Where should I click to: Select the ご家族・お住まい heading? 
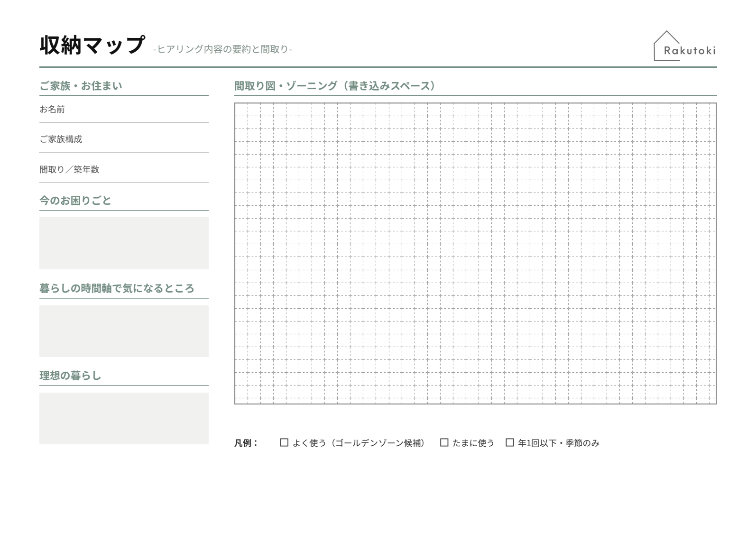click(x=81, y=86)
